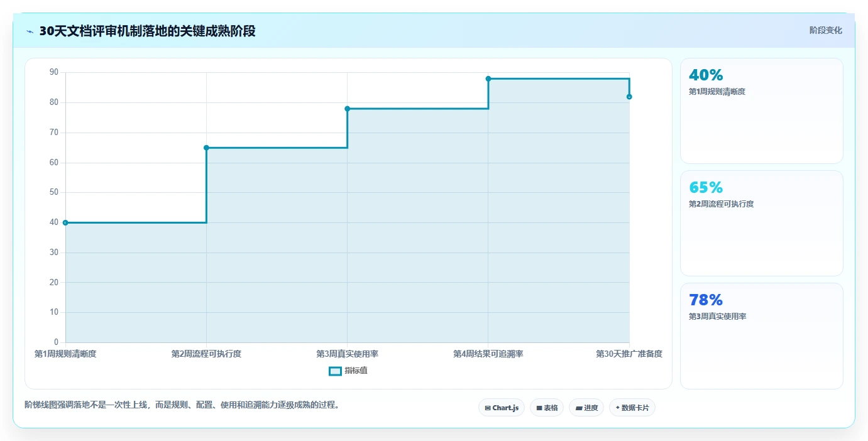Click the 65% value card
Viewport: 868px width, 441px height.
(x=762, y=223)
